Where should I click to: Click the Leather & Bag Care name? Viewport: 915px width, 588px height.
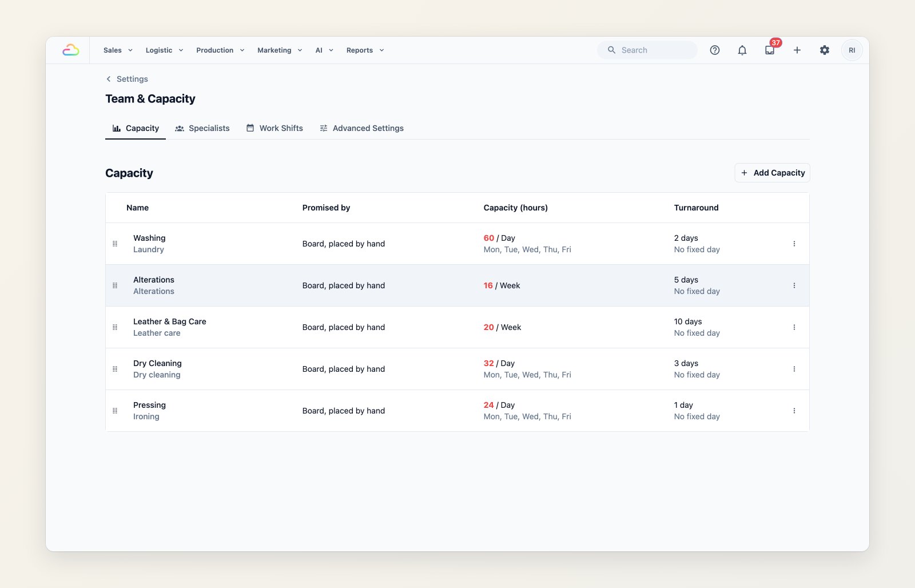click(x=170, y=321)
